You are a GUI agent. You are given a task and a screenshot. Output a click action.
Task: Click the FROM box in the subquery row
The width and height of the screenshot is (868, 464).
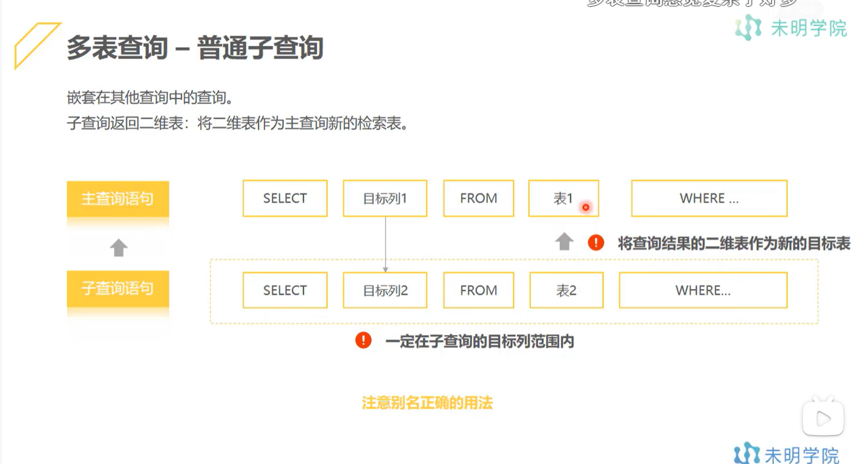click(478, 290)
